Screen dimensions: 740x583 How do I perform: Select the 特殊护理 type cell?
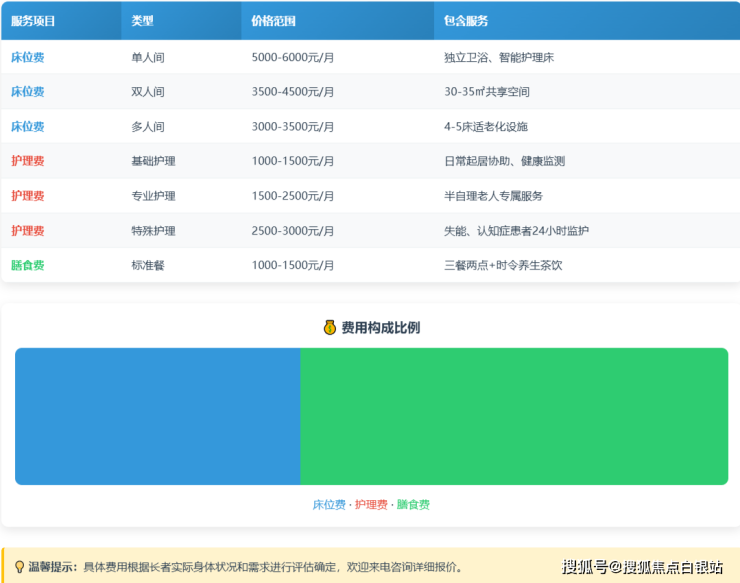(153, 231)
